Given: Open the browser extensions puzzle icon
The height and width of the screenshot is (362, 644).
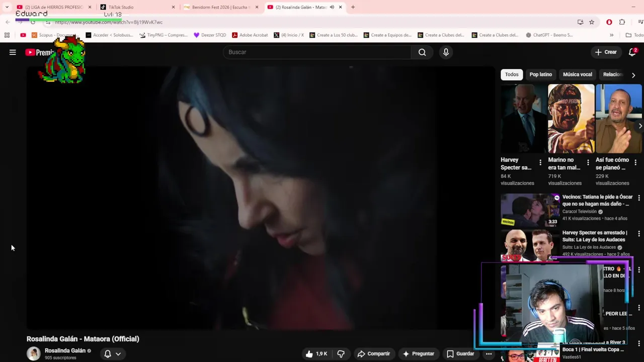Looking at the screenshot, I should [x=622, y=22].
